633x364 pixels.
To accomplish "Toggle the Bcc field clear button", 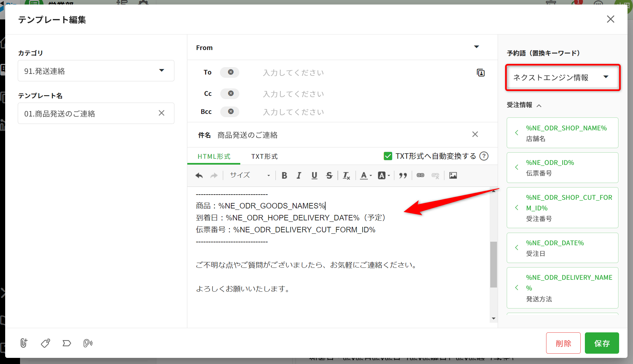I will [230, 111].
